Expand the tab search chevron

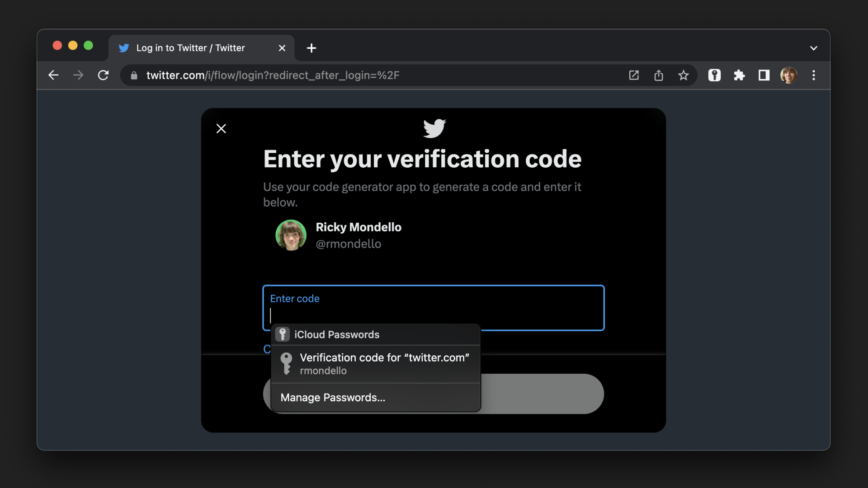[814, 48]
